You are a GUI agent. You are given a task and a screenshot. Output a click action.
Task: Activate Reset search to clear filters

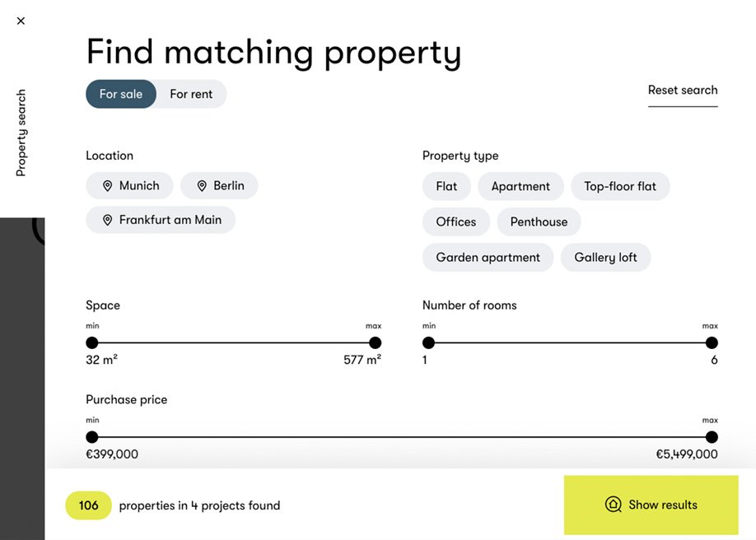pyautogui.click(x=683, y=90)
